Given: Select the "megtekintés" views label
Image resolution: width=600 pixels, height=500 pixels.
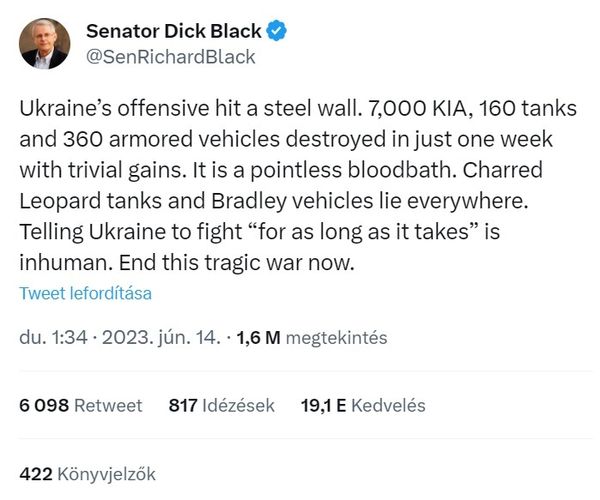Looking at the screenshot, I should pyautogui.click(x=336, y=338).
